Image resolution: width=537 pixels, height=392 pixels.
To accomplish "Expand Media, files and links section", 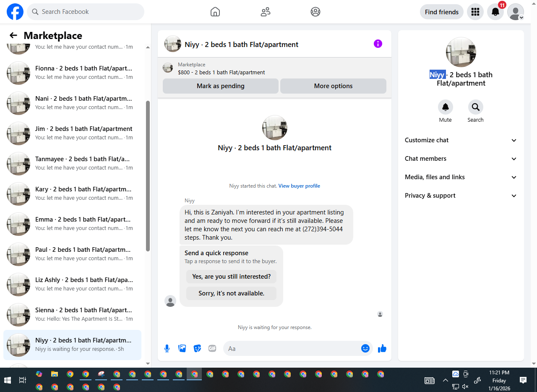I will 461,177.
